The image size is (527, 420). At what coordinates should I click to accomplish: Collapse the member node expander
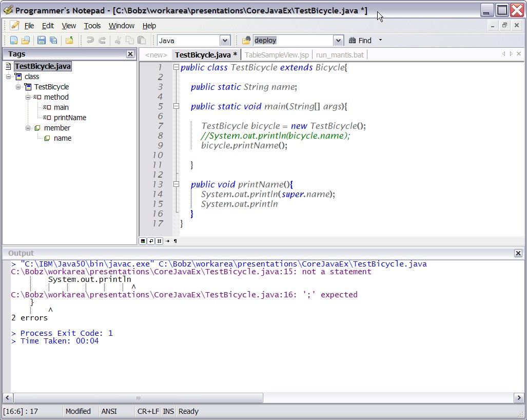[x=28, y=128]
